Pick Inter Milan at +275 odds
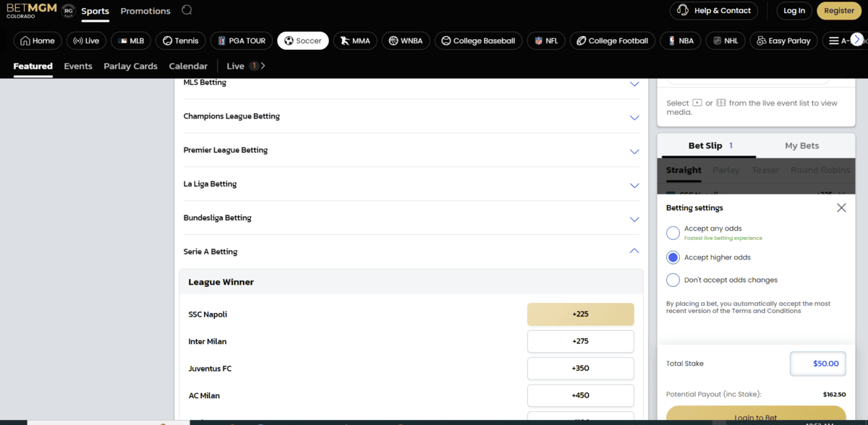This screenshot has height=425, width=868. pyautogui.click(x=580, y=341)
